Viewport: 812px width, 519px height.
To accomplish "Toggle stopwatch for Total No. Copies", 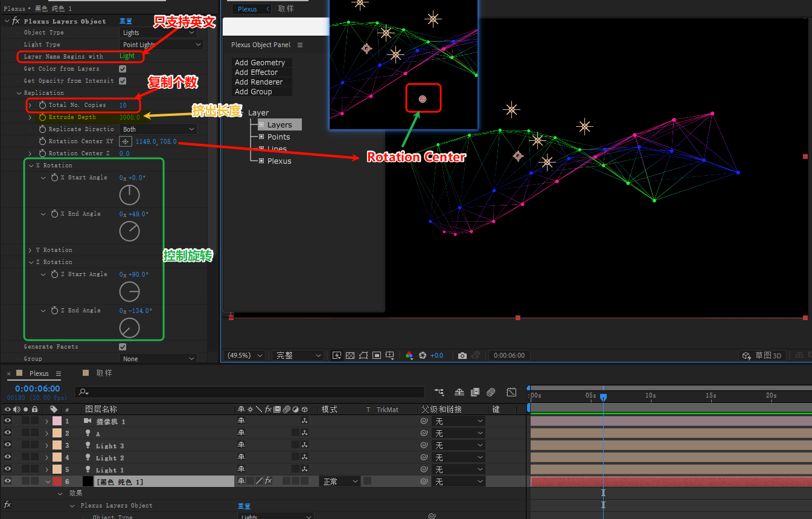I will click(x=42, y=105).
